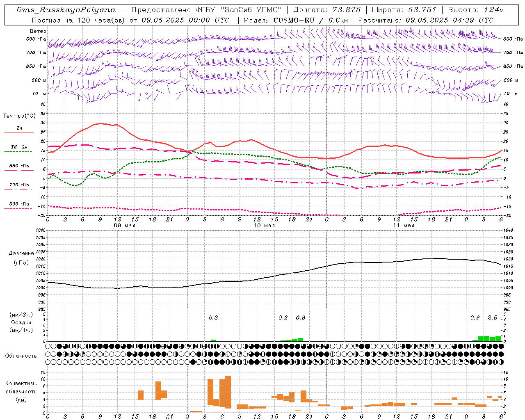
Task: Select the forecast start 09.05.2025 00:00 UTC
Action: click(185, 20)
